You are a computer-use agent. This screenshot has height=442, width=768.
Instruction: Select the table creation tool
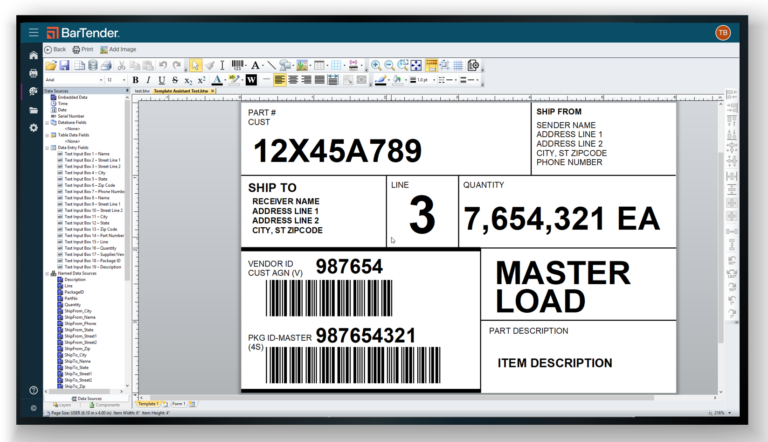(319, 65)
